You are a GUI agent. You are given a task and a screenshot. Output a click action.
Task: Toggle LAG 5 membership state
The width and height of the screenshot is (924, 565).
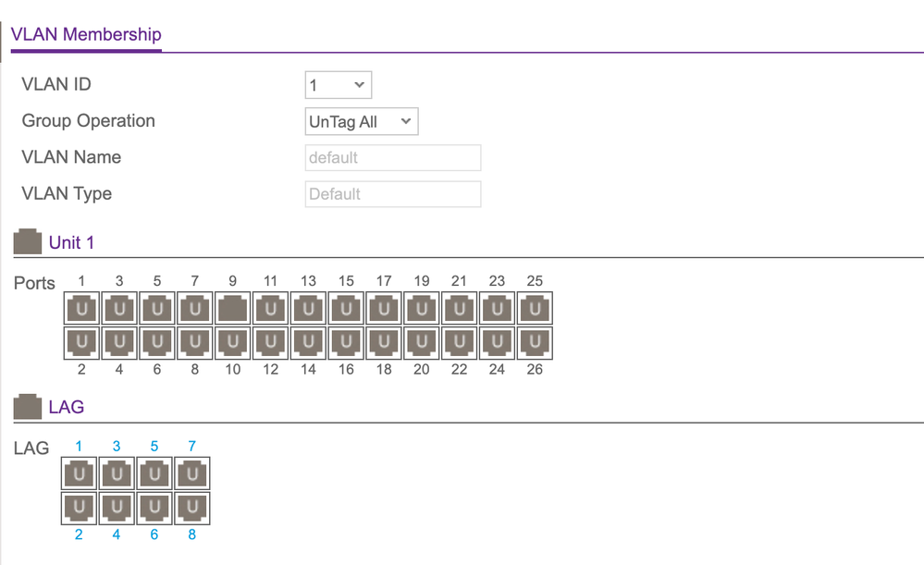coord(154,474)
